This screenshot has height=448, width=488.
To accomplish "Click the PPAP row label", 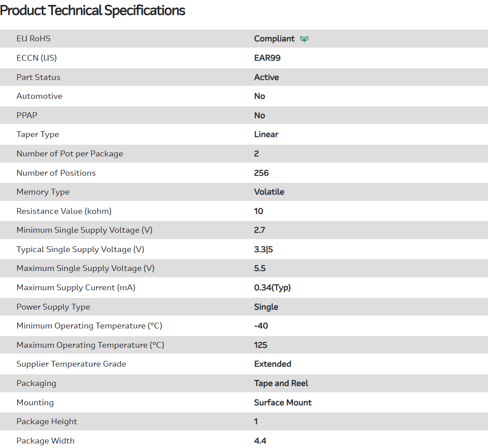I will pos(27,115).
